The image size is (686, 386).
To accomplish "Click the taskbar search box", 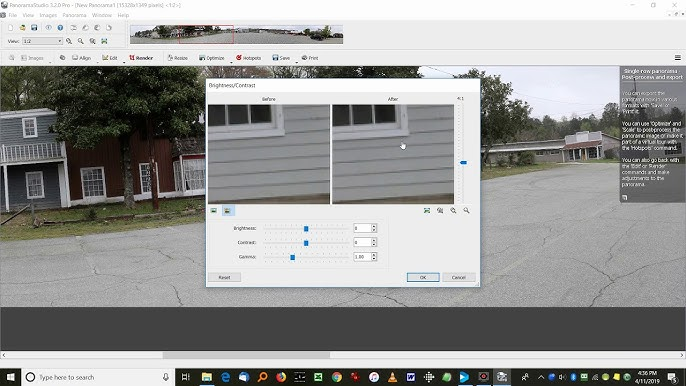I will [x=98, y=377].
